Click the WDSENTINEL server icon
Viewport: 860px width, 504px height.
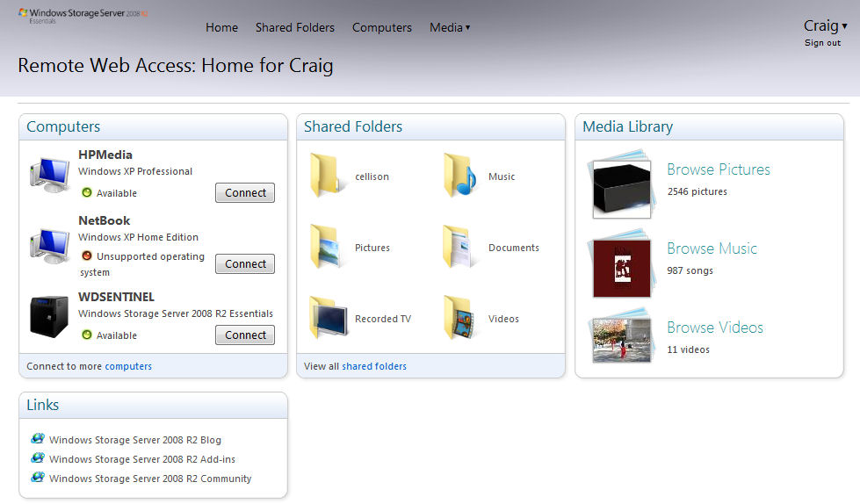click(x=49, y=316)
